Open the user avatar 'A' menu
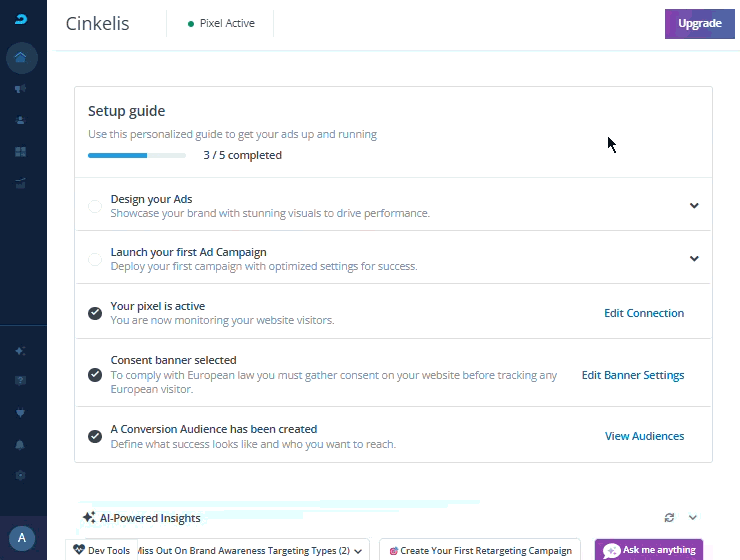 tap(22, 537)
